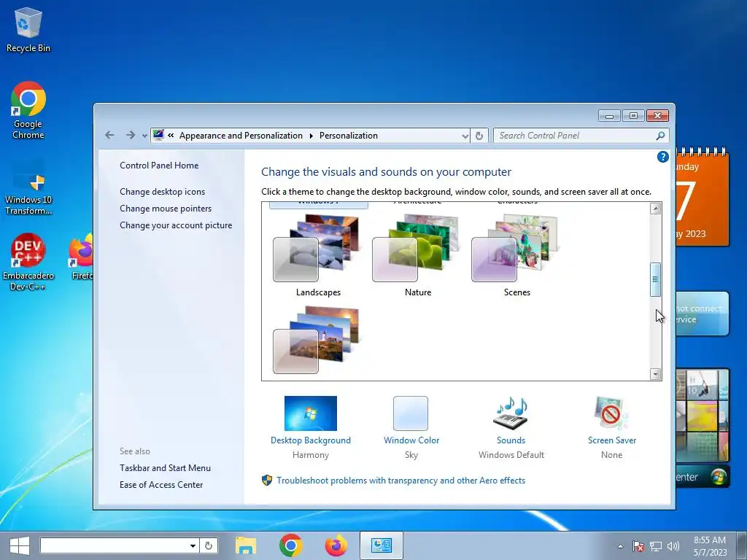The height and width of the screenshot is (560, 747).
Task: Open the volume speaker tray icon
Action: (x=673, y=546)
